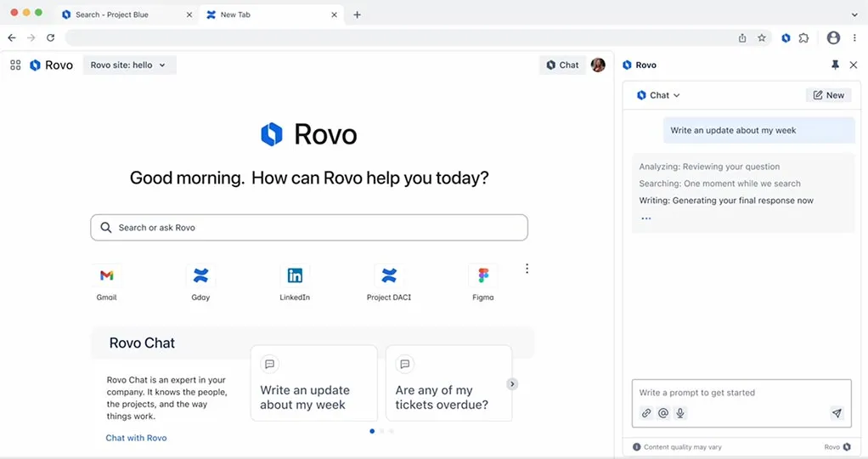Start a New chat in side panel
This screenshot has height=459, width=868.
click(x=828, y=95)
